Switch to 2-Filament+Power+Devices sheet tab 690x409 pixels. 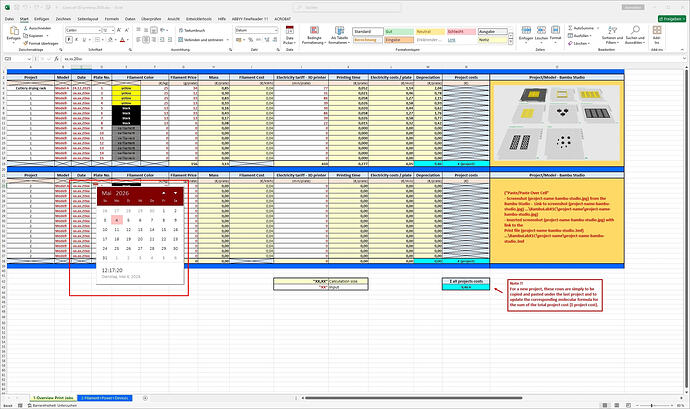105,398
